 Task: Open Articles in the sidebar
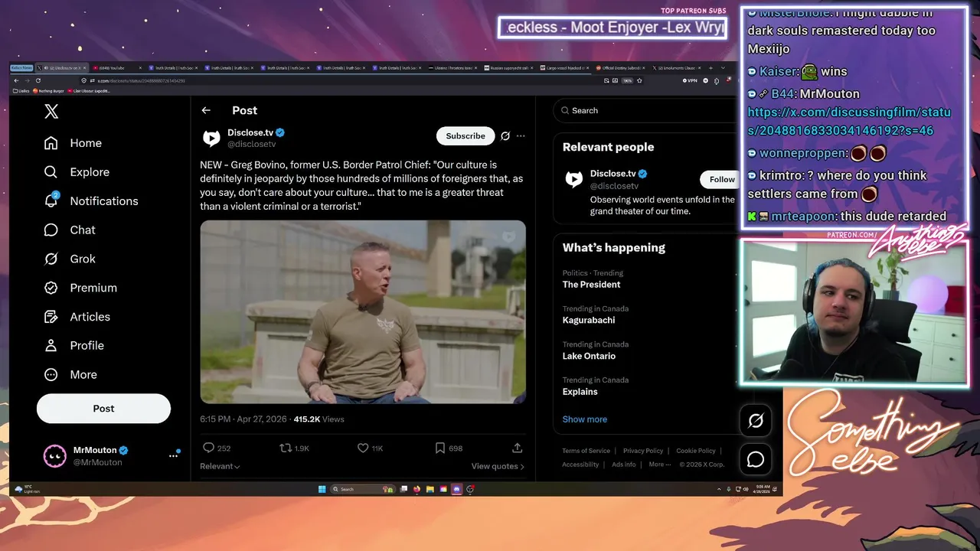point(77,317)
